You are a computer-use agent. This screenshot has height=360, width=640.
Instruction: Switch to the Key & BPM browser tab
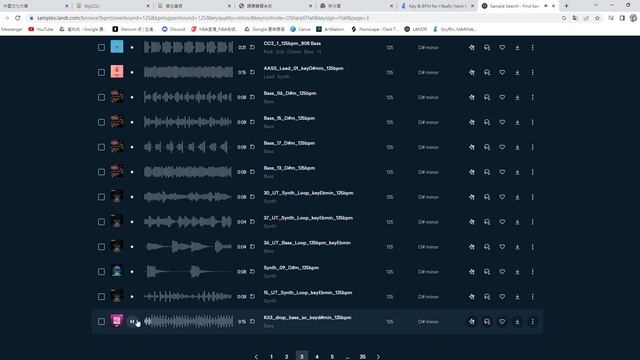[x=438, y=6]
